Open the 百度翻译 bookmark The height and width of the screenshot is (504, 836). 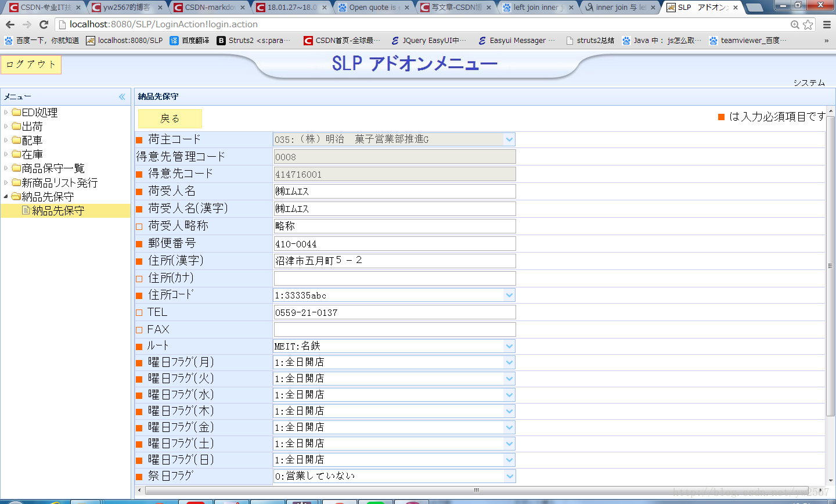coord(189,40)
